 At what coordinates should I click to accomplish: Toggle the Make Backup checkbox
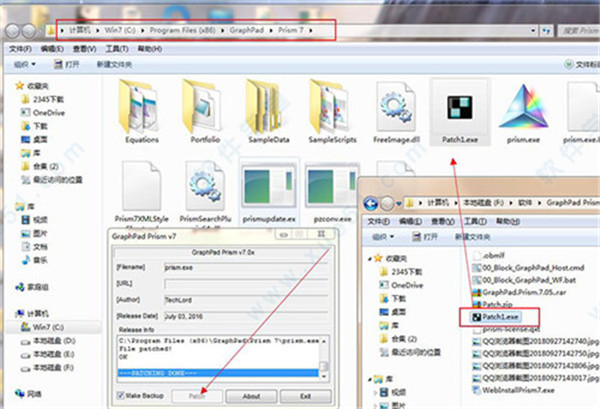(x=121, y=396)
